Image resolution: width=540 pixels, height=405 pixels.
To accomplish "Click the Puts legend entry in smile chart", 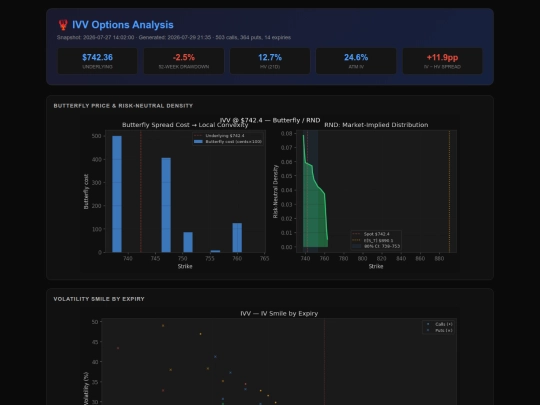I will tap(439, 330).
